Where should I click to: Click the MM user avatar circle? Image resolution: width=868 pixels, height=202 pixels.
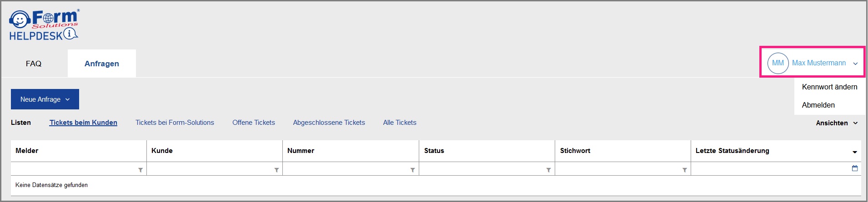point(778,63)
